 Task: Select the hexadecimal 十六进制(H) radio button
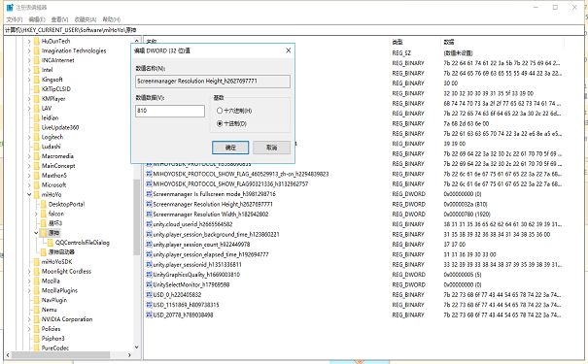pyautogui.click(x=220, y=111)
